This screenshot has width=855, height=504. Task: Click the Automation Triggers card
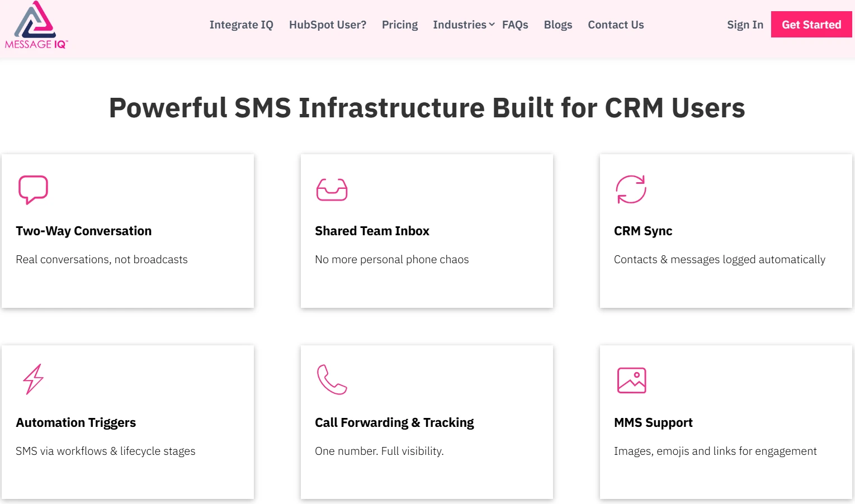127,422
